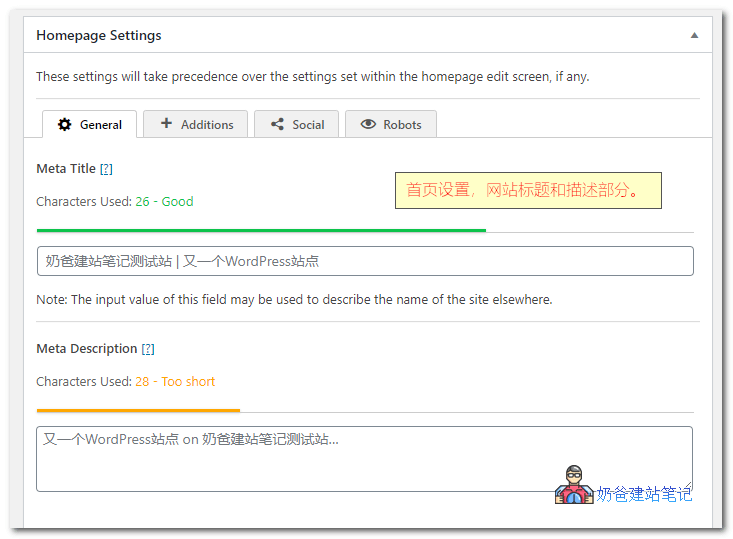Open the Meta Description help link [?]

(x=148, y=349)
